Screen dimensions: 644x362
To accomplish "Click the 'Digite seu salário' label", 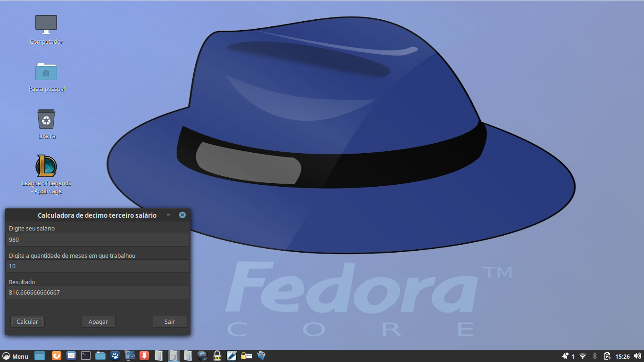I will point(32,229).
